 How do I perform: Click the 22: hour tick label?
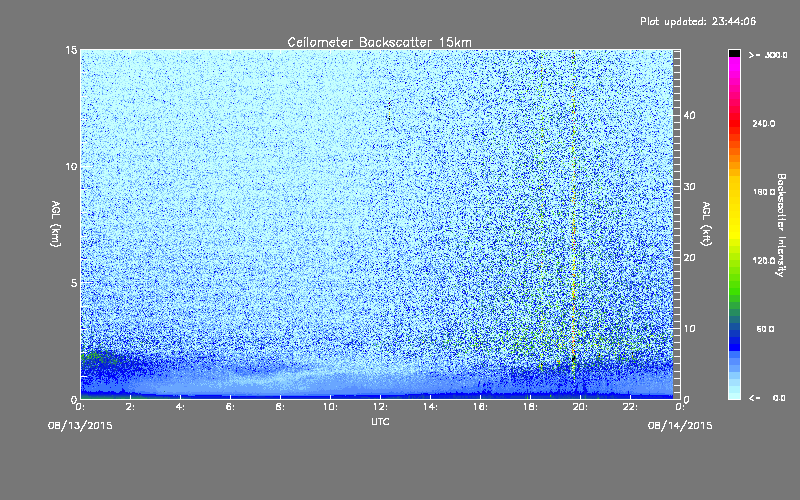click(x=631, y=407)
